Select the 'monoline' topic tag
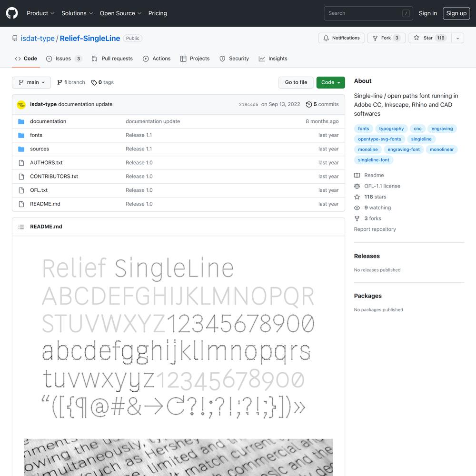This screenshot has width=476, height=476. 367,149
